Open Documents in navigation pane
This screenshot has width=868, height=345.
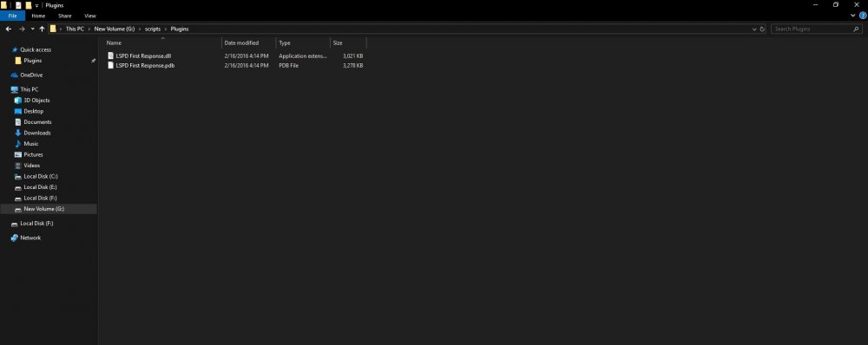tap(37, 122)
